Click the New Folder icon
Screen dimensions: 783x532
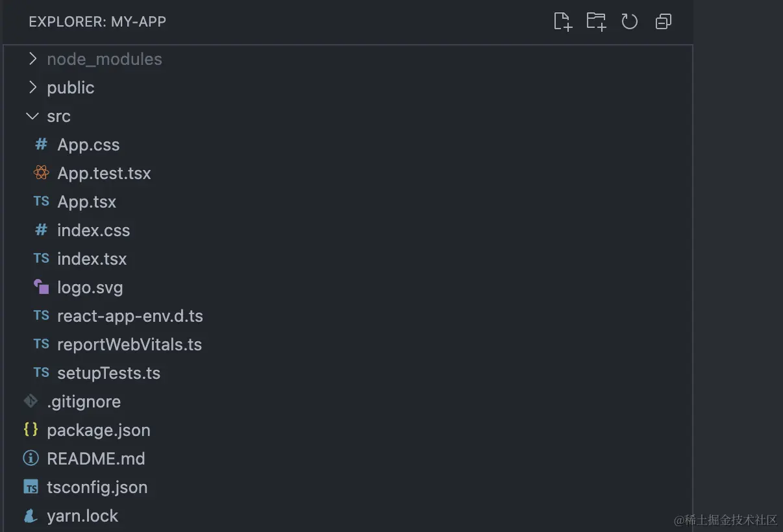596,21
